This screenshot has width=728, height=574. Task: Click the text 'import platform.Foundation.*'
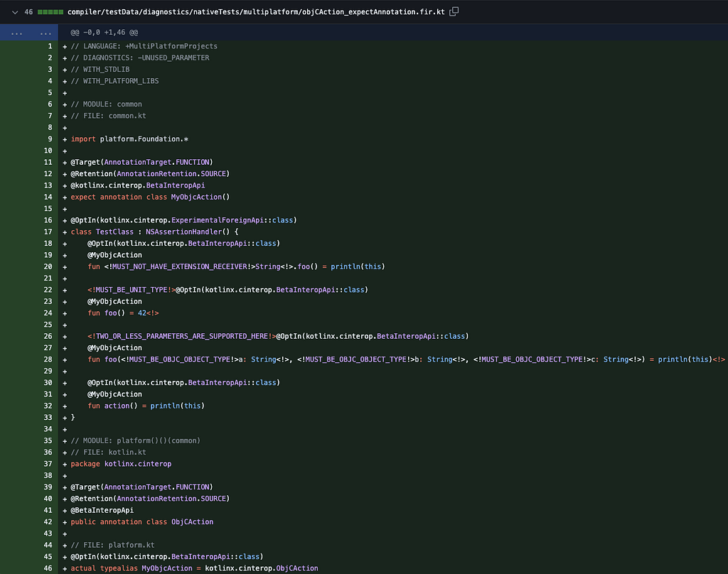[x=129, y=139]
